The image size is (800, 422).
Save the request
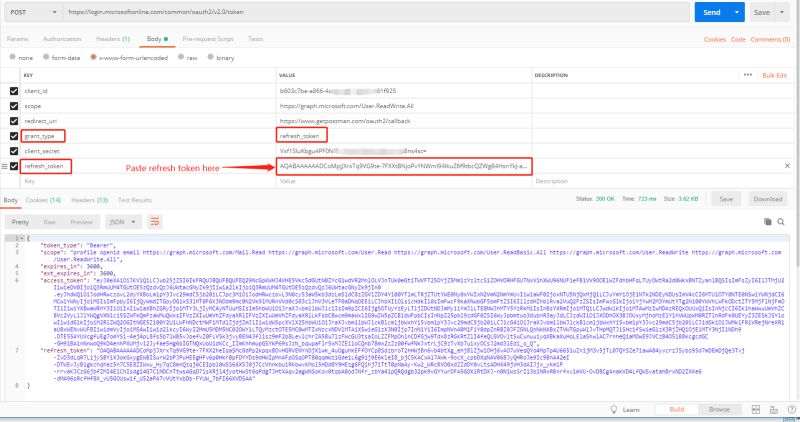(x=762, y=12)
